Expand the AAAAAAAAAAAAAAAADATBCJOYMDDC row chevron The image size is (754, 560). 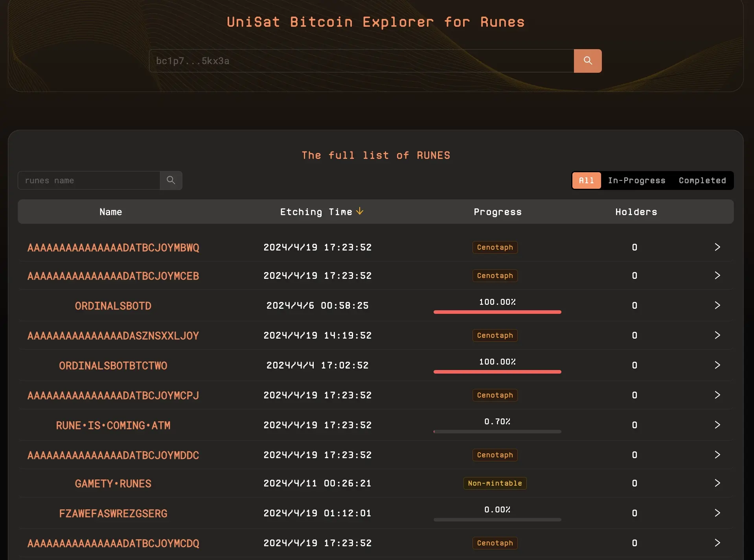click(x=717, y=455)
